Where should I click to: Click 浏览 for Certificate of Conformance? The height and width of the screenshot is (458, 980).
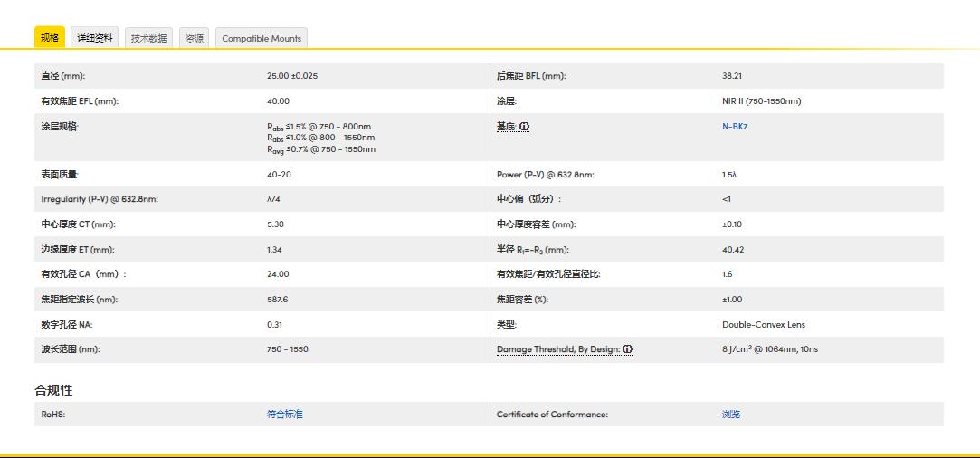730,415
